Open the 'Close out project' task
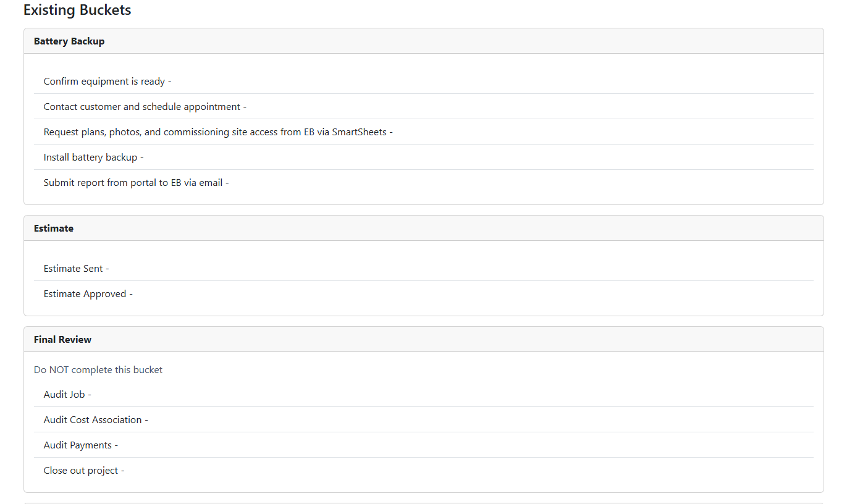This screenshot has height=504, width=868. coord(81,471)
